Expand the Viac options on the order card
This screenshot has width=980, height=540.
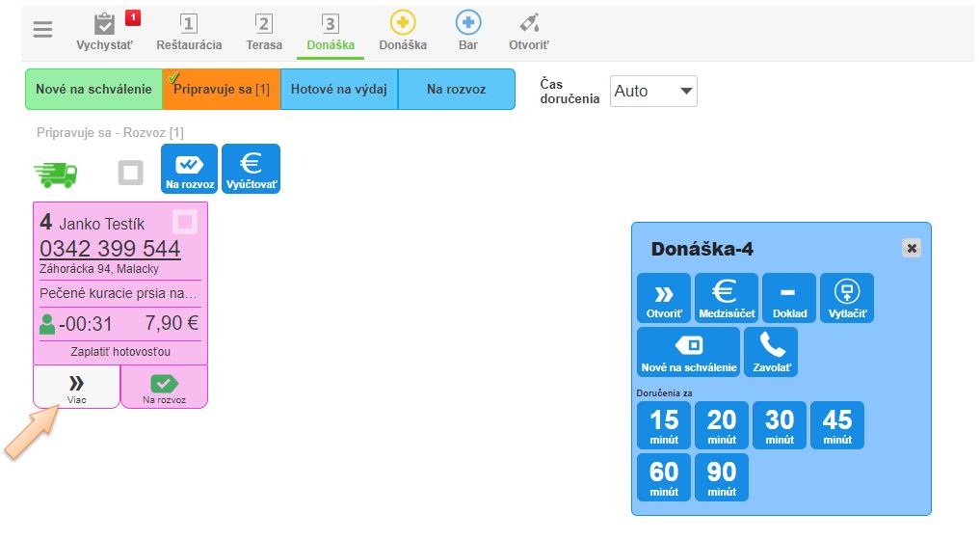coord(77,387)
